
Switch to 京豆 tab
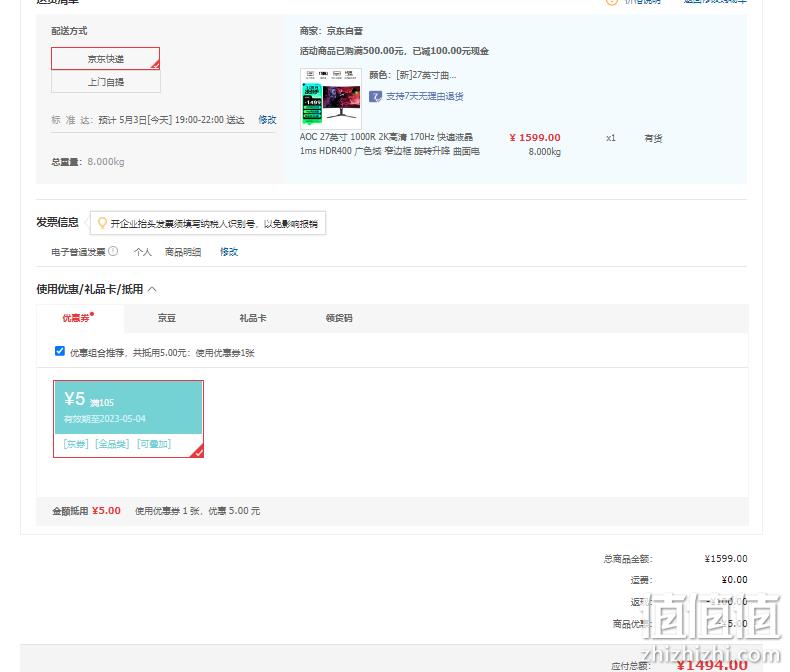pos(166,318)
